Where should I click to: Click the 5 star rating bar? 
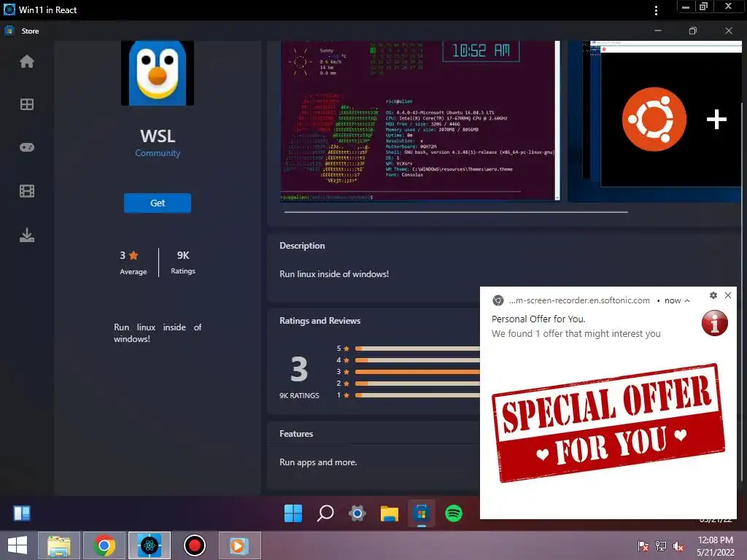pos(417,349)
